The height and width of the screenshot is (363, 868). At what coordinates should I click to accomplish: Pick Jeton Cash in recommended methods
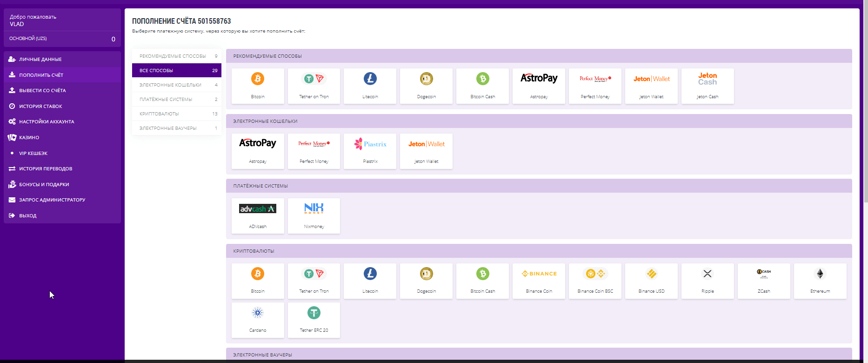(707, 86)
